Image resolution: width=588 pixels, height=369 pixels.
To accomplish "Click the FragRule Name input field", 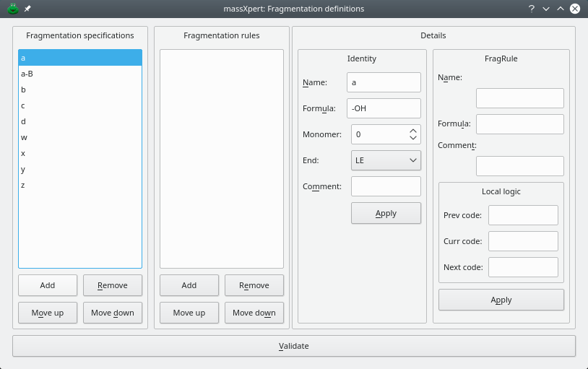I will 519,98.
